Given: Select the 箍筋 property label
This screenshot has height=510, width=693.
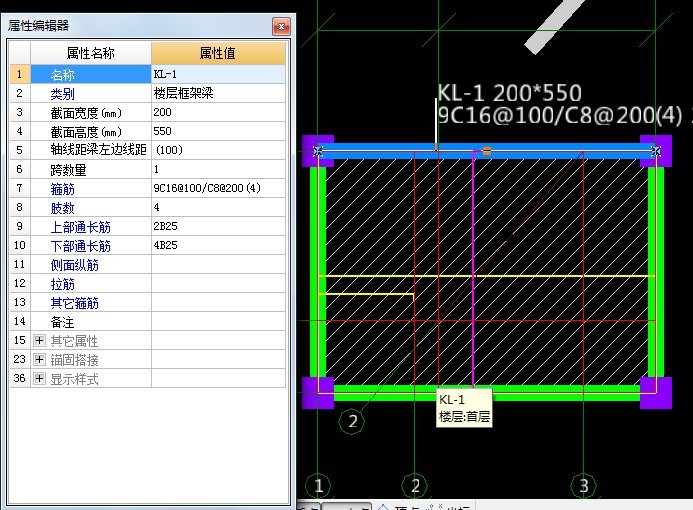Looking at the screenshot, I should (x=62, y=189).
